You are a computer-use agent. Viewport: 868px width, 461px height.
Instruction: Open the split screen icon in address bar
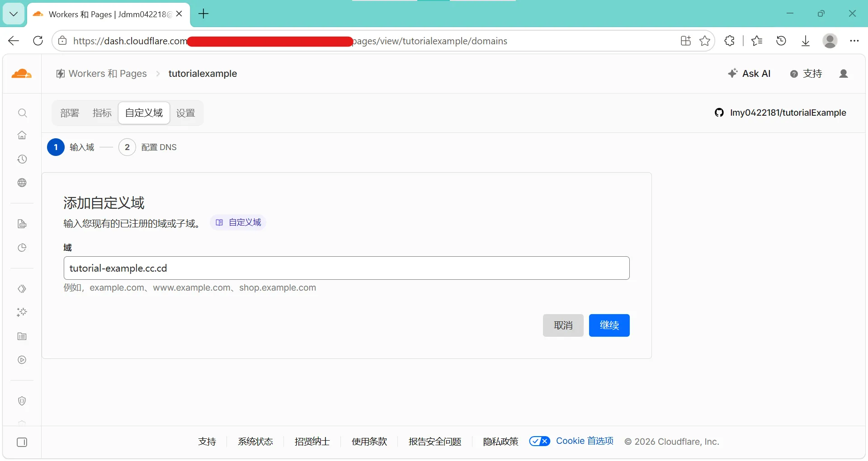pos(686,41)
